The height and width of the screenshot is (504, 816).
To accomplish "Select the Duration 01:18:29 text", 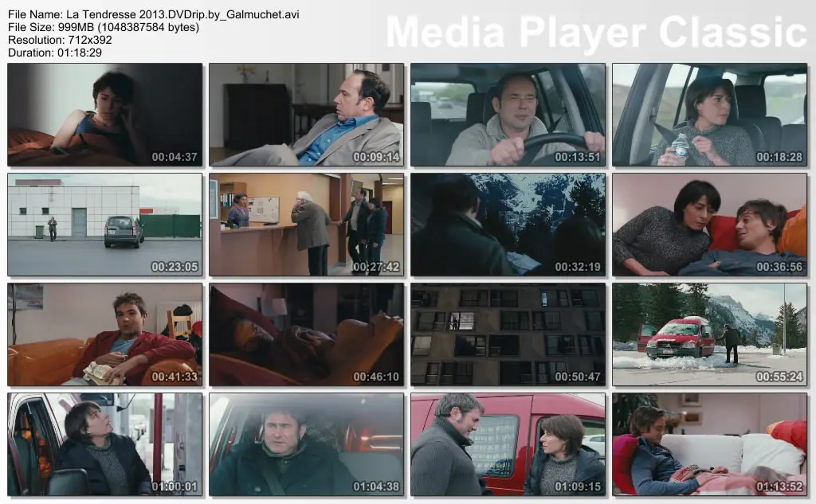I will tap(55, 53).
